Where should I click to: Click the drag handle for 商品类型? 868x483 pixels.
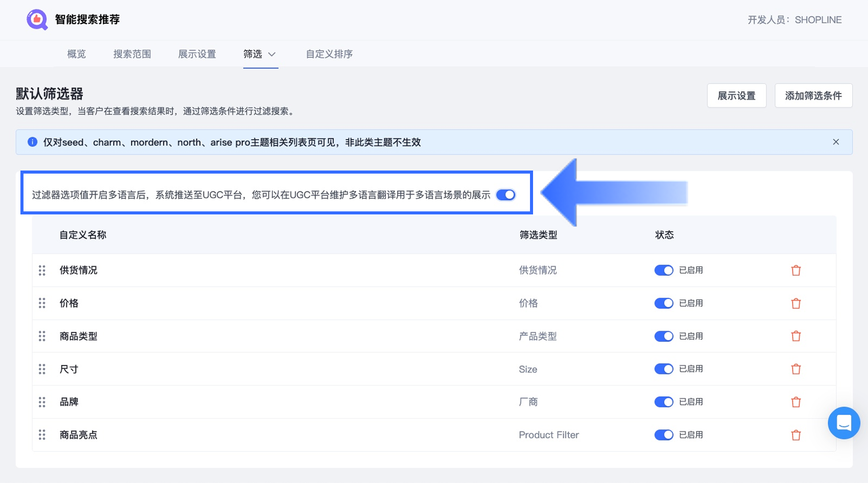42,336
